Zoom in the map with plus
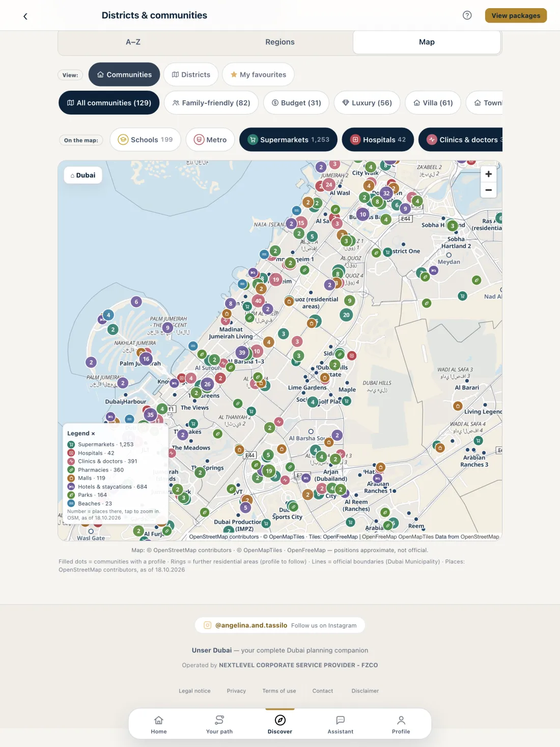Screen dimensions: 560x747 tap(488, 174)
